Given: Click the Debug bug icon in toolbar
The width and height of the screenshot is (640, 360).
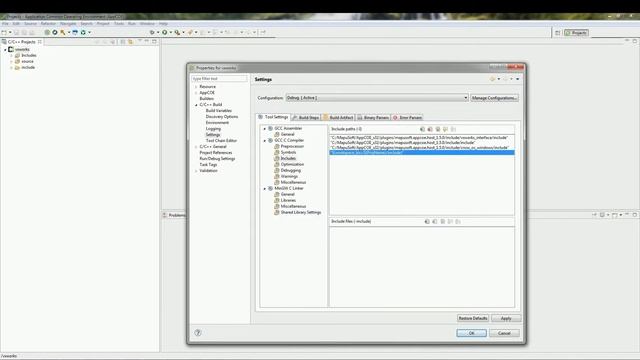Looking at the screenshot, I should click(x=152, y=32).
